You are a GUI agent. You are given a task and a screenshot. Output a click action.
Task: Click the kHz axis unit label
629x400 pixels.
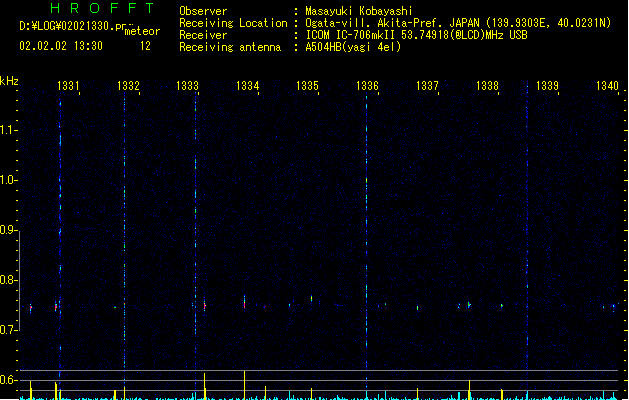(x=9, y=81)
